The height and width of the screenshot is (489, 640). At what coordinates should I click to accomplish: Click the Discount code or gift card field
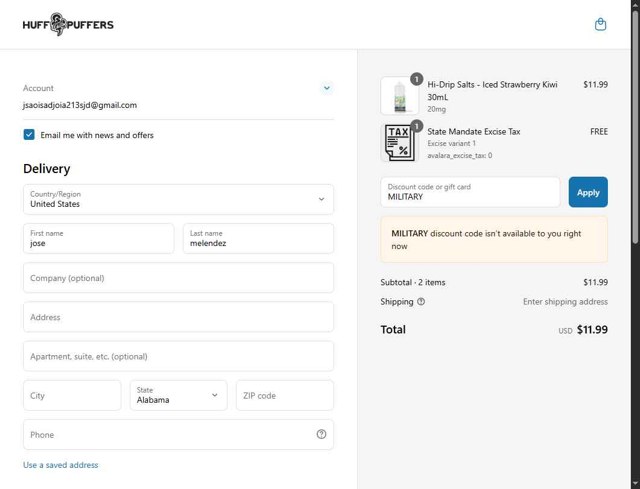470,192
